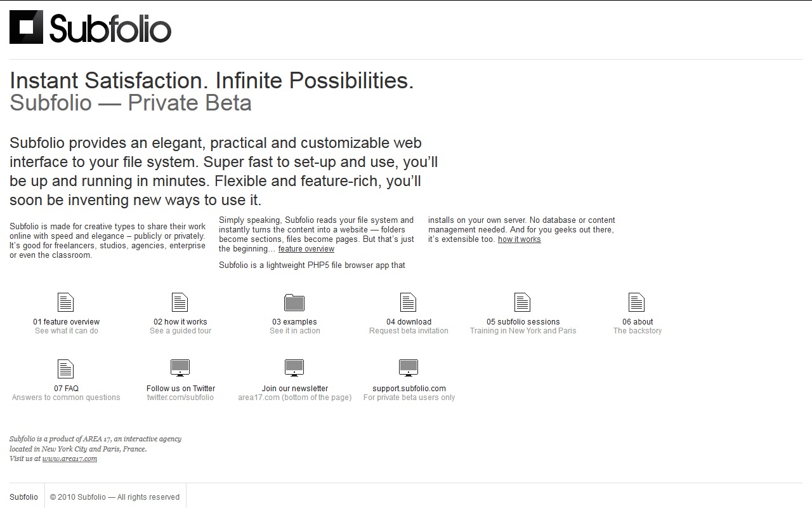This screenshot has width=812, height=508.
Task: Click the Subfolio footer breadcrumb link
Action: tap(23, 497)
